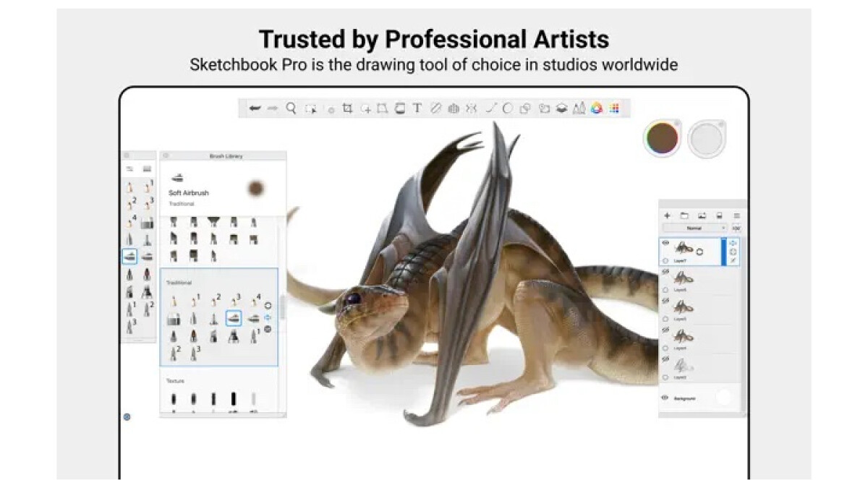The width and height of the screenshot is (868, 488).
Task: Activate the Symmetry tool in toolbar
Action: [471, 108]
